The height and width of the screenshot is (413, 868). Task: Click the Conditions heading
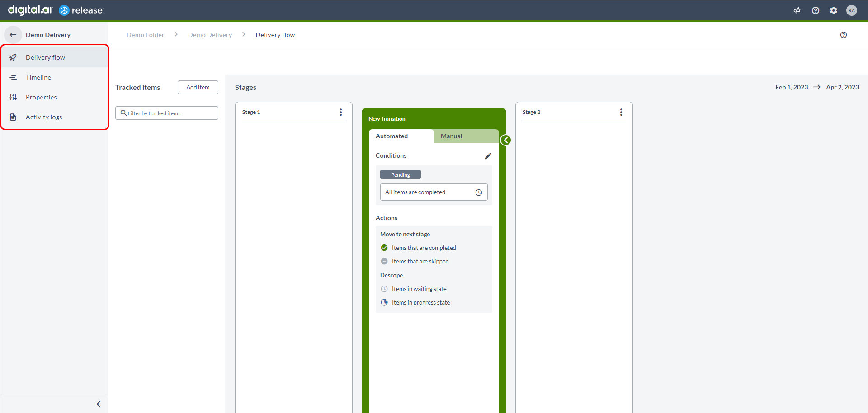[x=391, y=155]
